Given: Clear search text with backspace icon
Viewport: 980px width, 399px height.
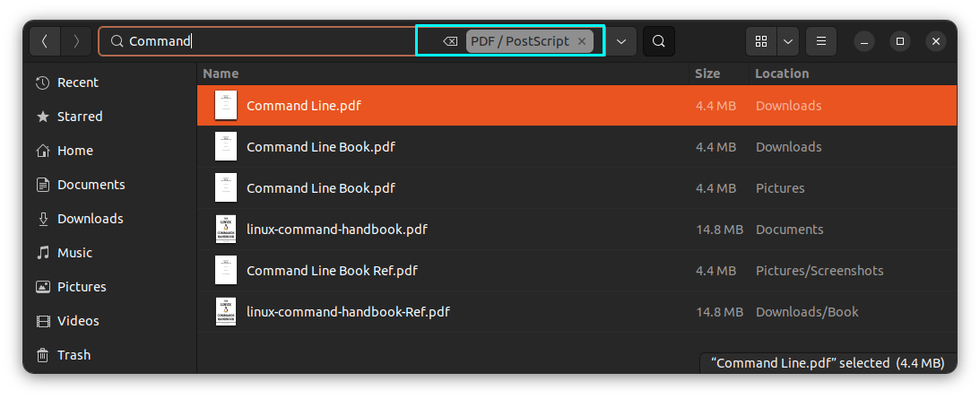Looking at the screenshot, I should (x=450, y=41).
